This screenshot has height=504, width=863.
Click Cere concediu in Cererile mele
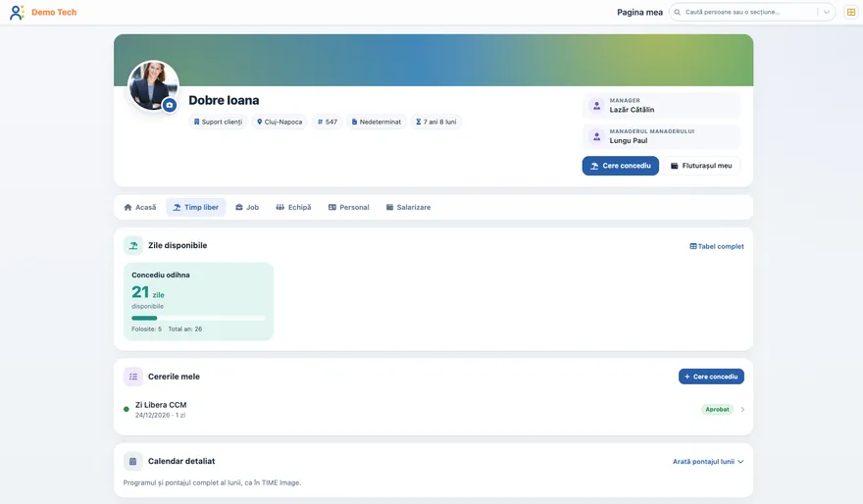(711, 377)
